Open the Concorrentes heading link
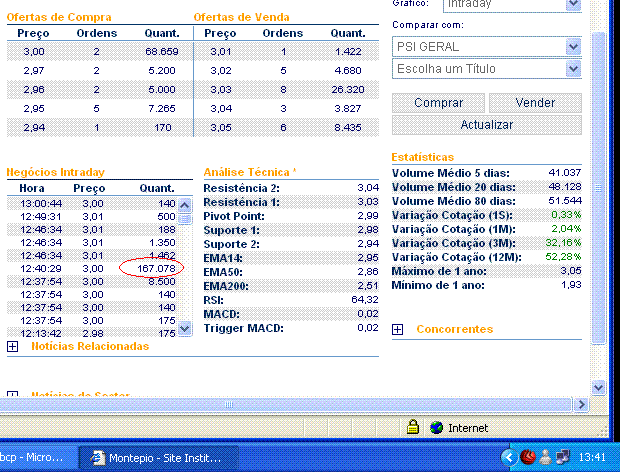Screen dimensions: 621x473 (x=455, y=329)
